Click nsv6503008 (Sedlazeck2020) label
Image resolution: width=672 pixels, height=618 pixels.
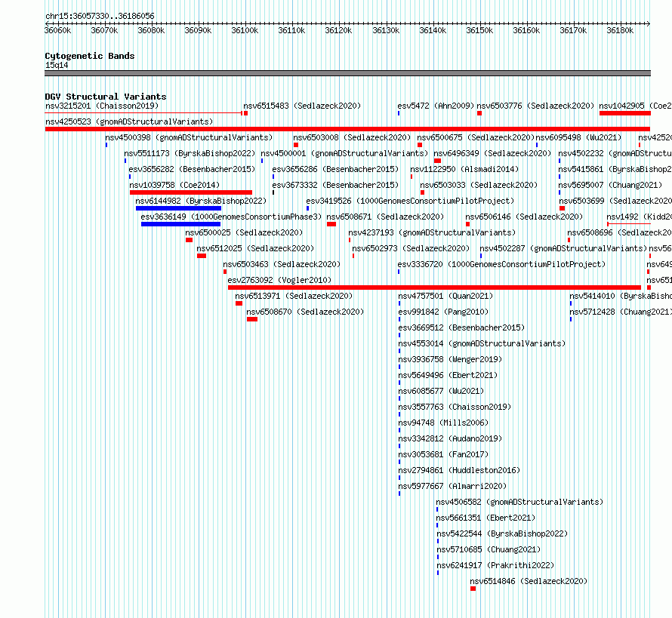tap(352, 137)
